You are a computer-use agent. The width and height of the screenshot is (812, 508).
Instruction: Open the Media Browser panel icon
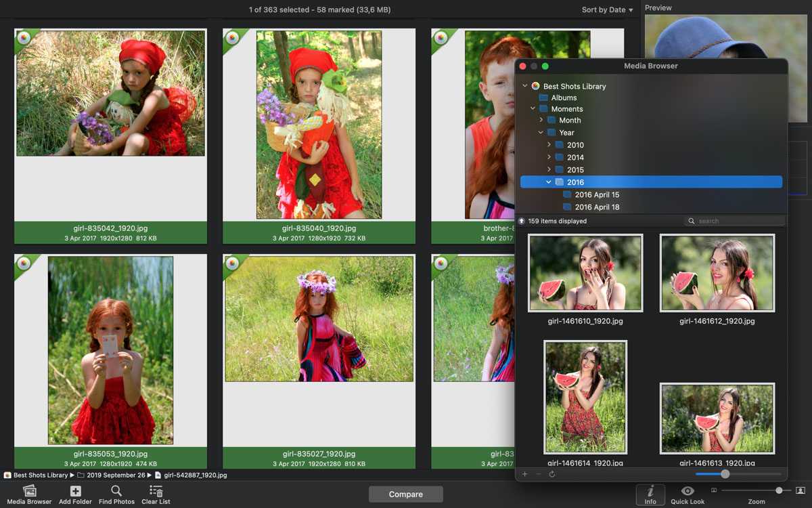tap(29, 491)
